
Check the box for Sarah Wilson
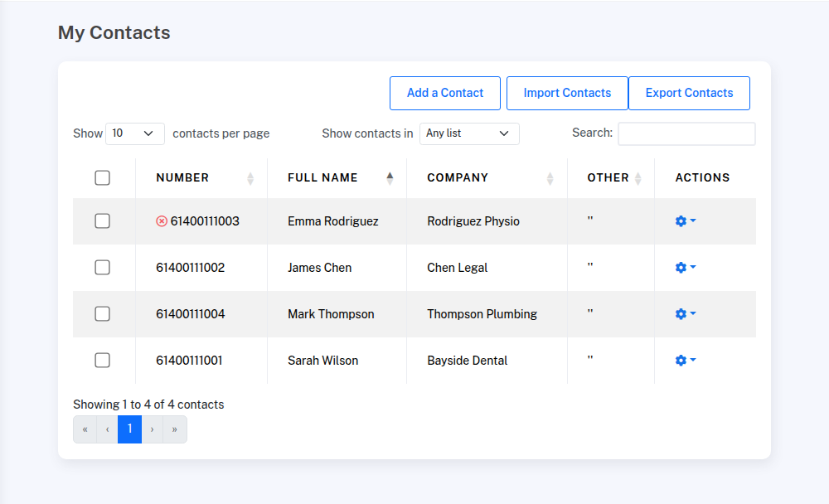point(103,361)
